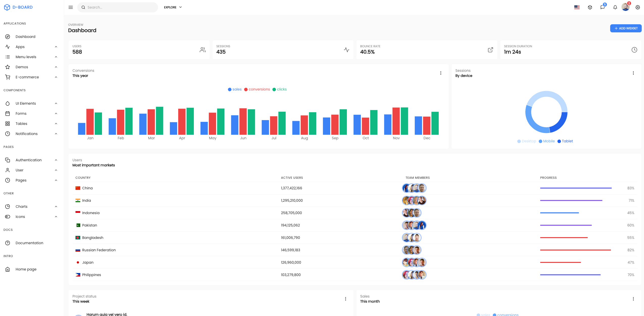Click the Bounce Rate external link icon

point(490,50)
